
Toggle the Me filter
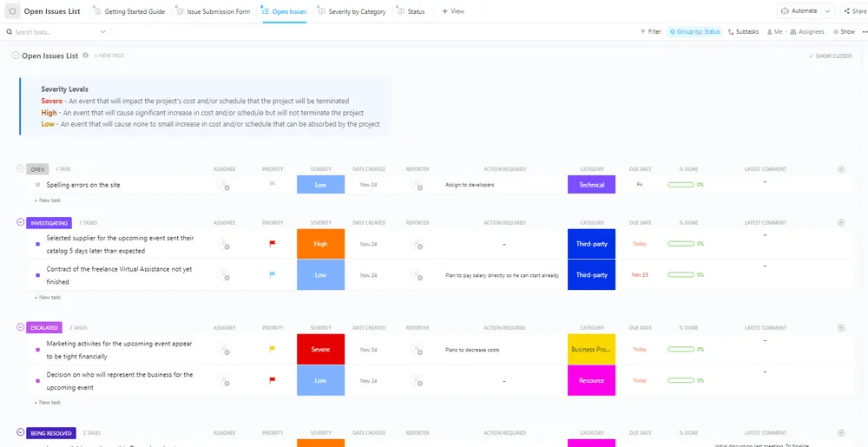click(x=774, y=32)
